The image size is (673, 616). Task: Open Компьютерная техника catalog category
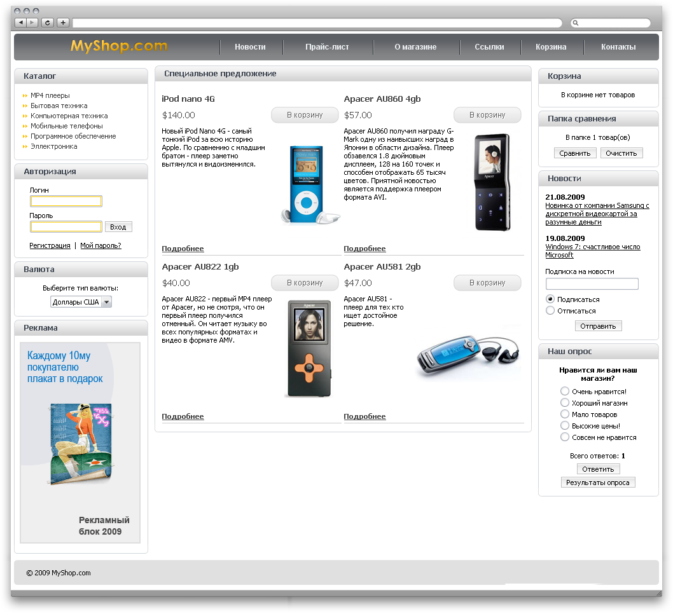[69, 116]
